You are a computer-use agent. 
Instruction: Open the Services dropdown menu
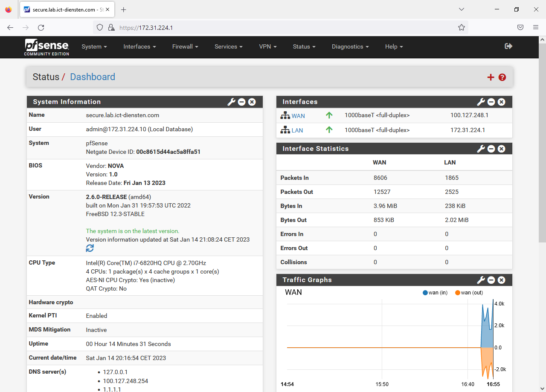click(x=229, y=46)
